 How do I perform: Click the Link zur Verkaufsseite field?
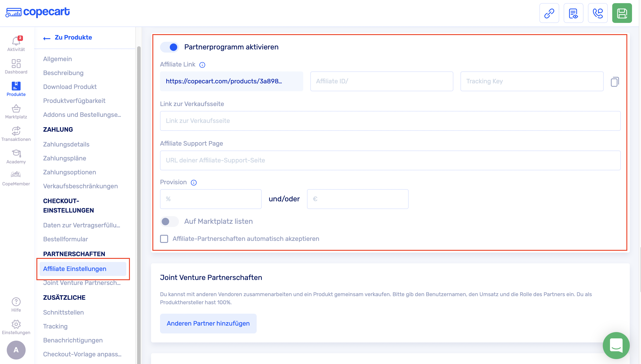coord(390,121)
